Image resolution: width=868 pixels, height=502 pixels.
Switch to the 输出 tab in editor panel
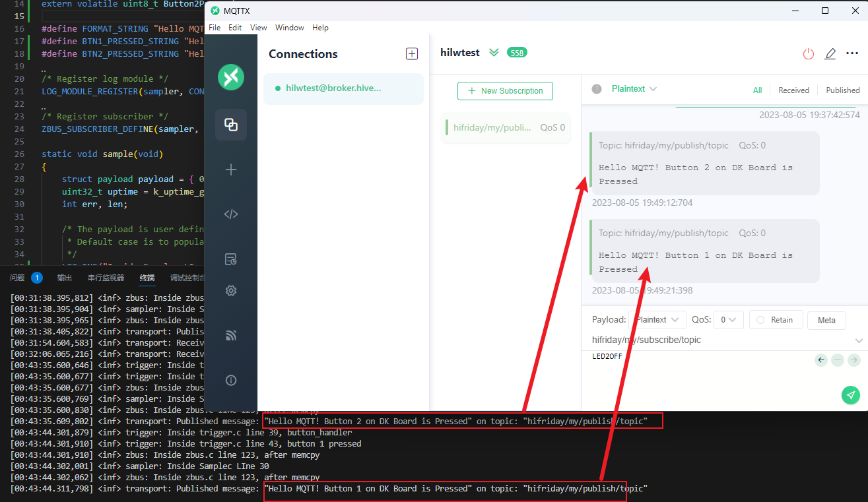tap(65, 278)
